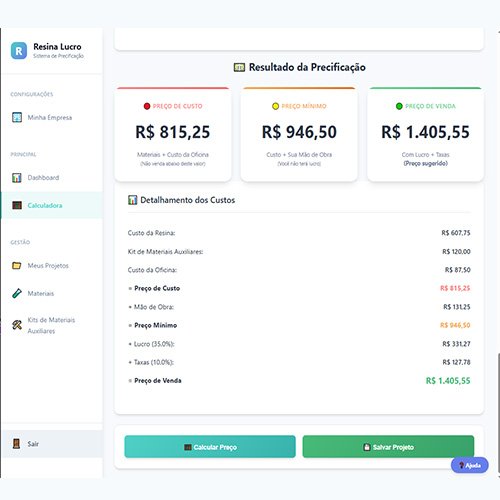Click the red dot in Preço de Custo card
This screenshot has height=500, width=500.
click(x=147, y=106)
